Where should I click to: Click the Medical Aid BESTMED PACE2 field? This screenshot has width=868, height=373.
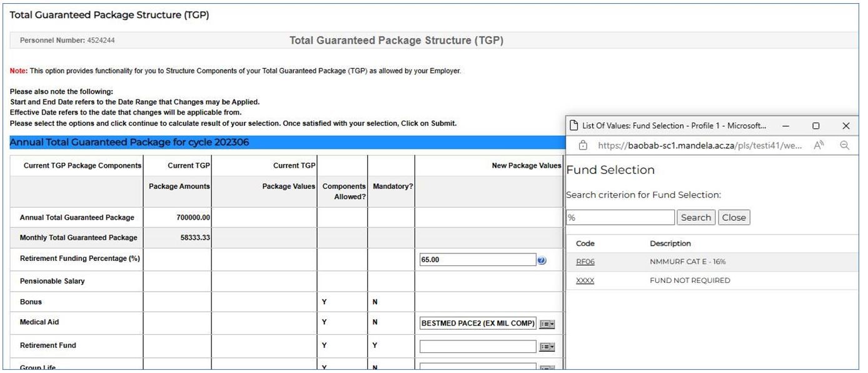pyautogui.click(x=478, y=324)
